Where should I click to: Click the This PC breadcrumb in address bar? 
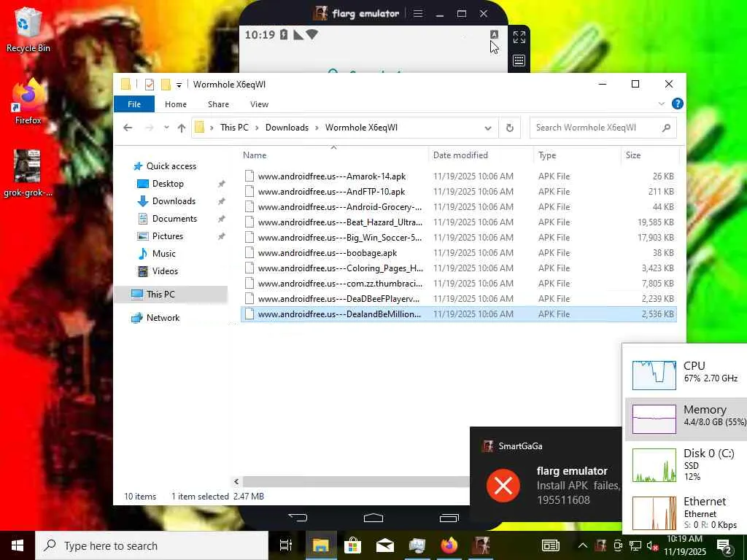234,128
